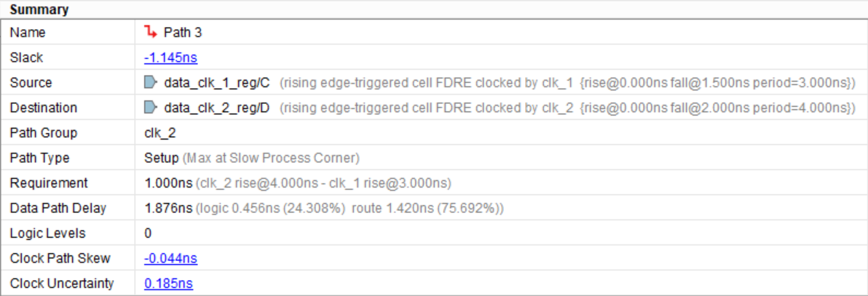Click the Logic Levels value 0
The width and height of the screenshot is (868, 296).
coord(149,233)
